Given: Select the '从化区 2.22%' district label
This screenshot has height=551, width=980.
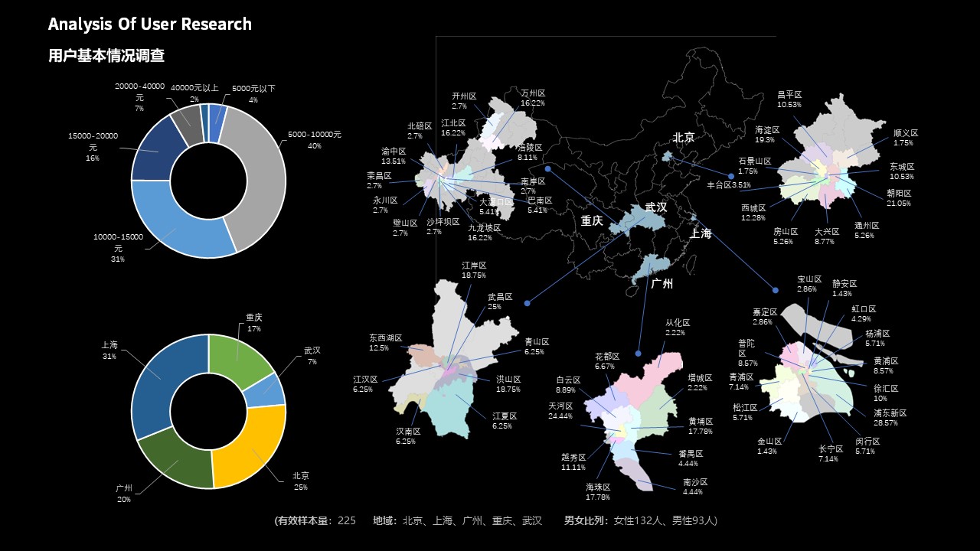Looking at the screenshot, I should pyautogui.click(x=678, y=328).
